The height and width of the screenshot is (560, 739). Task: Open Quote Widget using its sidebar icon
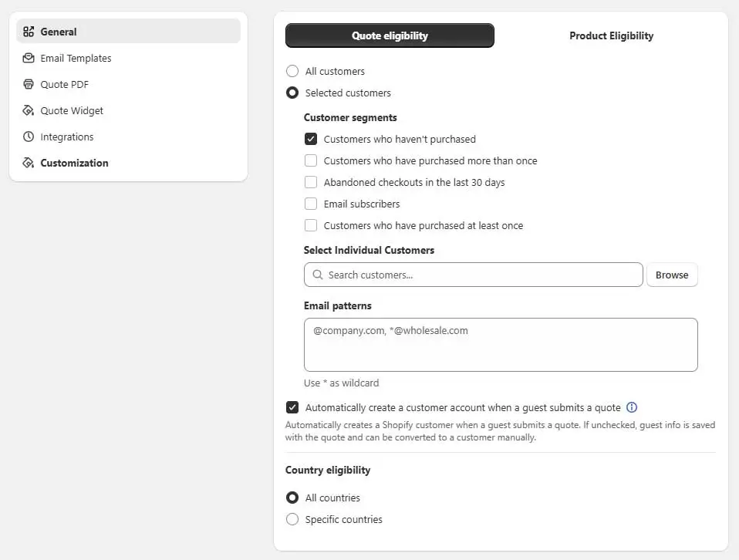pos(27,110)
